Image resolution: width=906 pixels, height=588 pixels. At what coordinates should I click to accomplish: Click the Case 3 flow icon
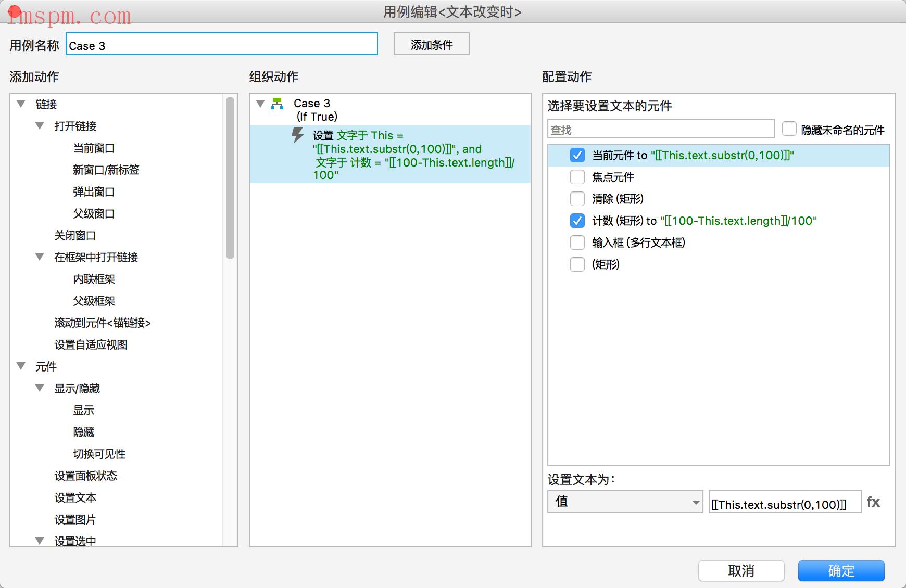coord(277,104)
